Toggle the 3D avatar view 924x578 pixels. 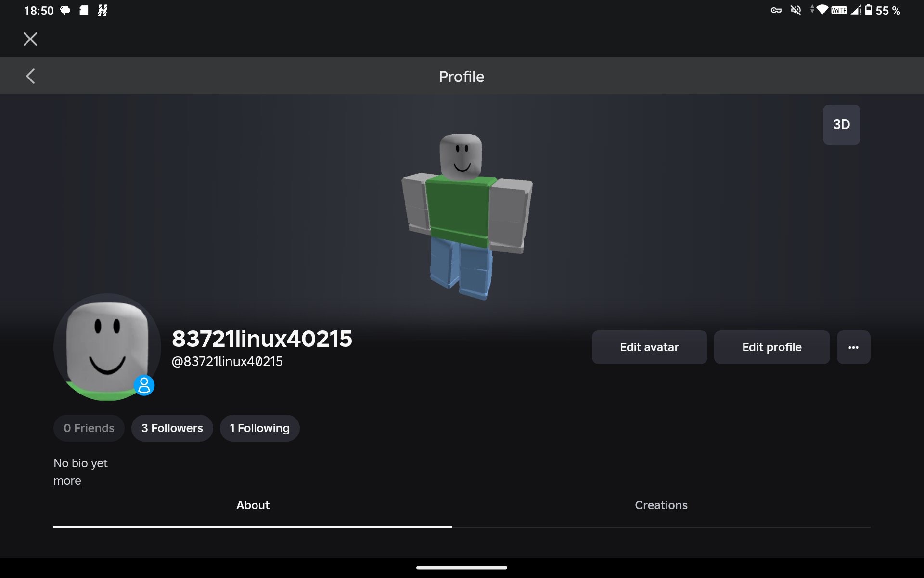click(841, 125)
